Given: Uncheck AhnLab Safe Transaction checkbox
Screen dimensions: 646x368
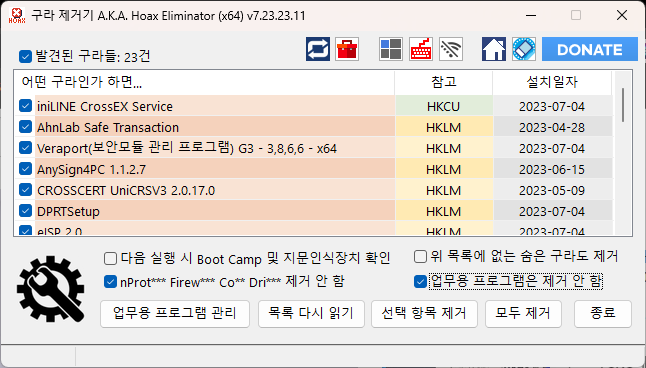Looking at the screenshot, I should (26, 127).
